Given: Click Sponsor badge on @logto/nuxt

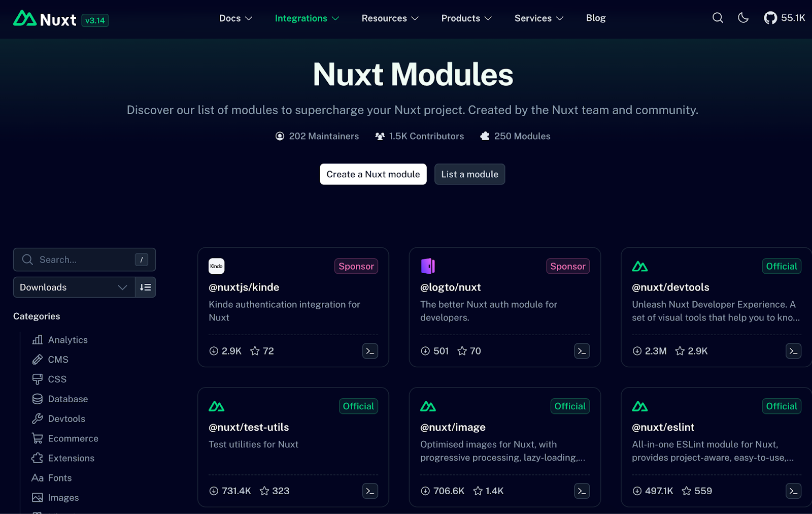Looking at the screenshot, I should 568,266.
